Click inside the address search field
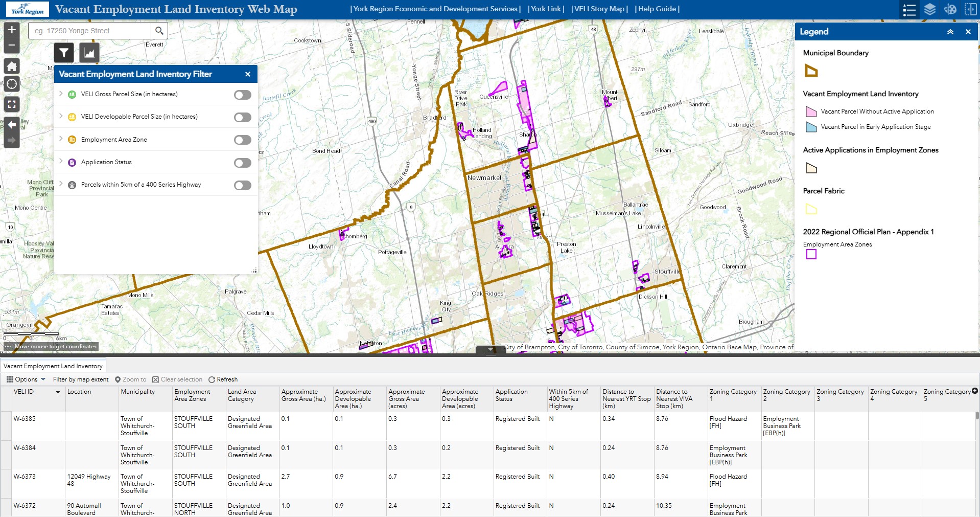The height and width of the screenshot is (517, 980). point(90,31)
